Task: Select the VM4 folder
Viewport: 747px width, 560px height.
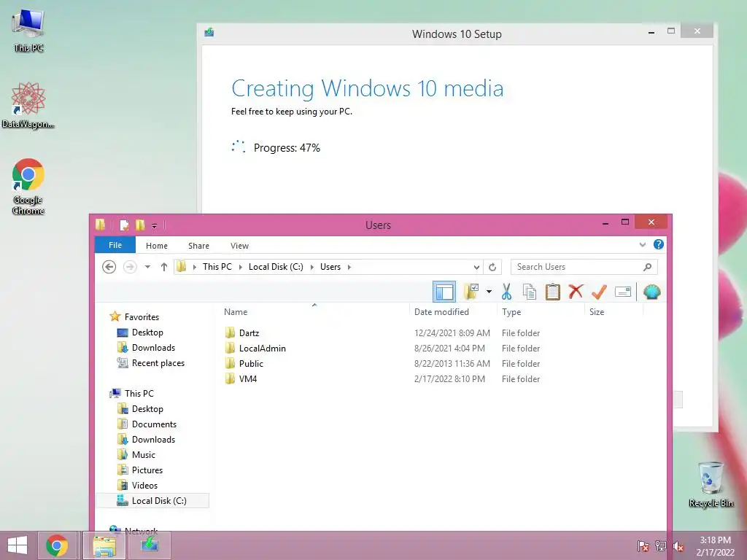Action: pos(248,378)
